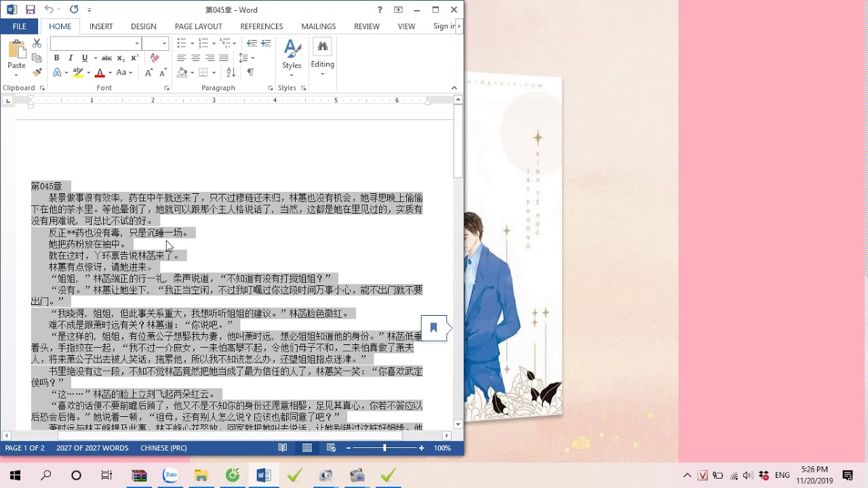Click the Shading paint bucket

182,73
